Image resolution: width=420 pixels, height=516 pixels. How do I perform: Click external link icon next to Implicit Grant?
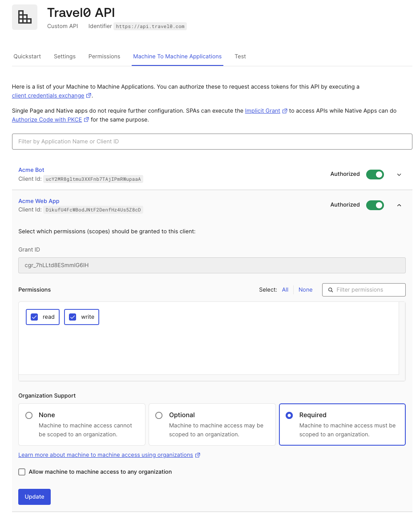click(x=285, y=111)
